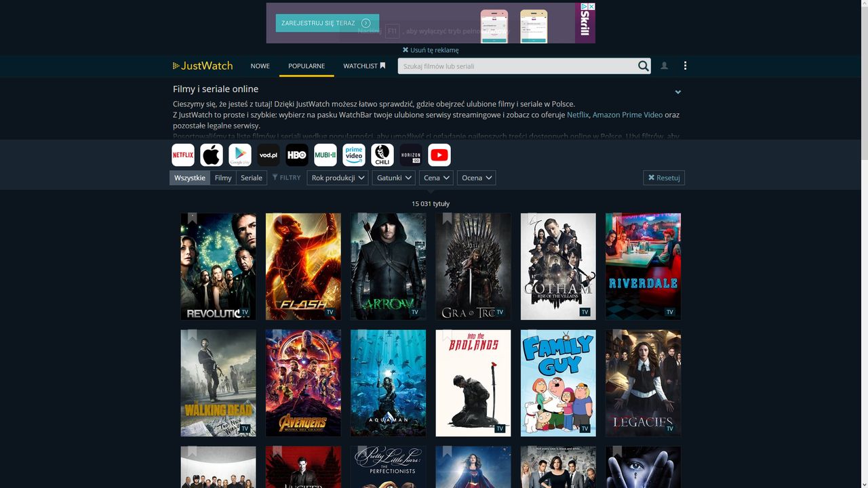Click the Resetuj filters button
This screenshot has height=488, width=868.
click(x=664, y=178)
